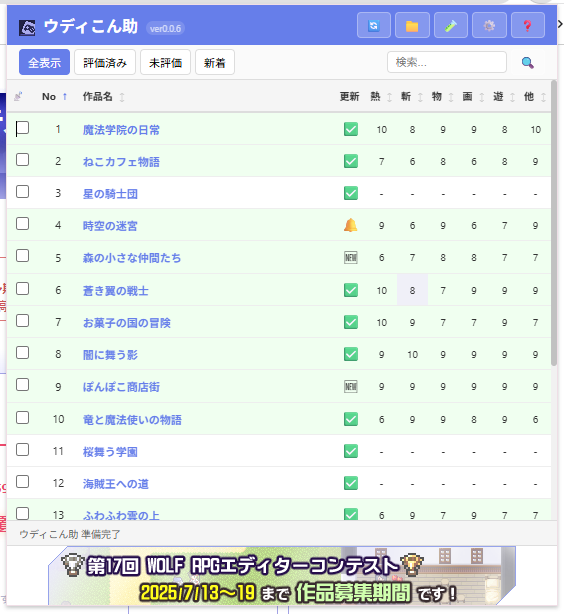The image size is (564, 614).
Task: Switch to the 評価済み filter tab
Action: pyautogui.click(x=105, y=62)
